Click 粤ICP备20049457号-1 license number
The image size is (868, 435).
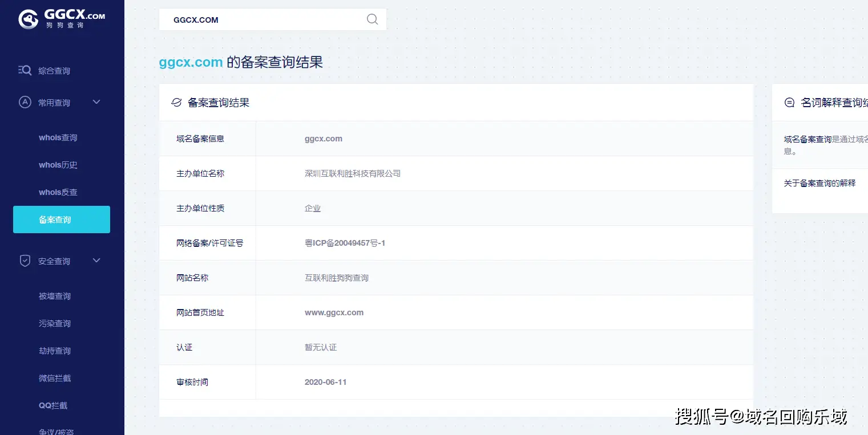click(x=345, y=243)
